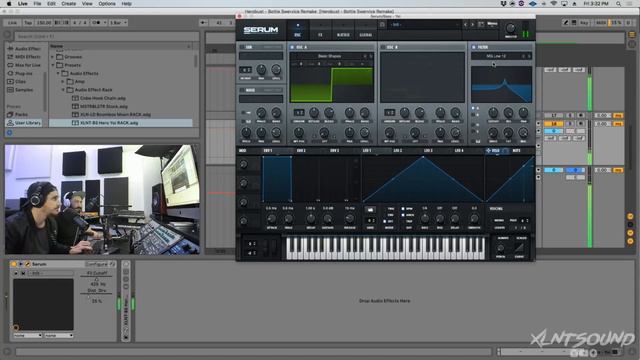Open the Serum Menu button

click(492, 25)
